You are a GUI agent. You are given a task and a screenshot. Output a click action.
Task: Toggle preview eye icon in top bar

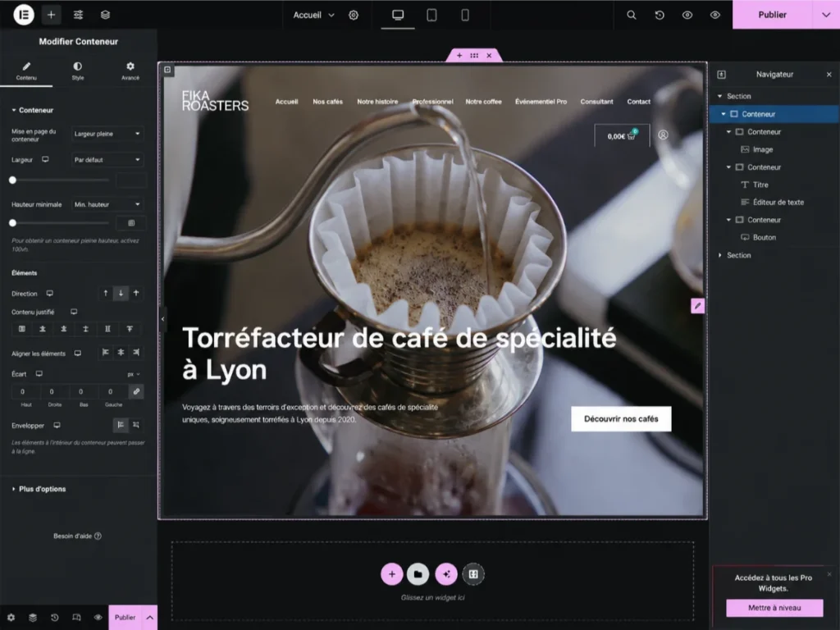click(687, 15)
